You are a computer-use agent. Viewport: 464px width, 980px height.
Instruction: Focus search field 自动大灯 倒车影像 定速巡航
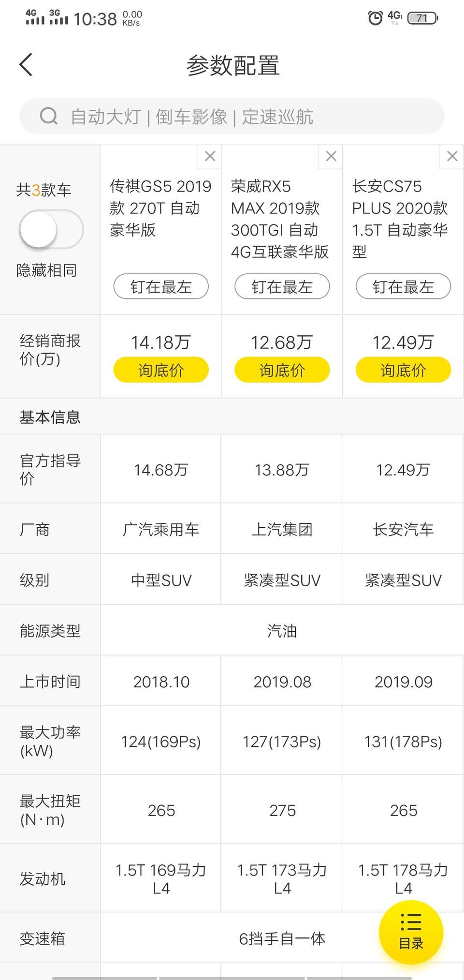pos(232,117)
